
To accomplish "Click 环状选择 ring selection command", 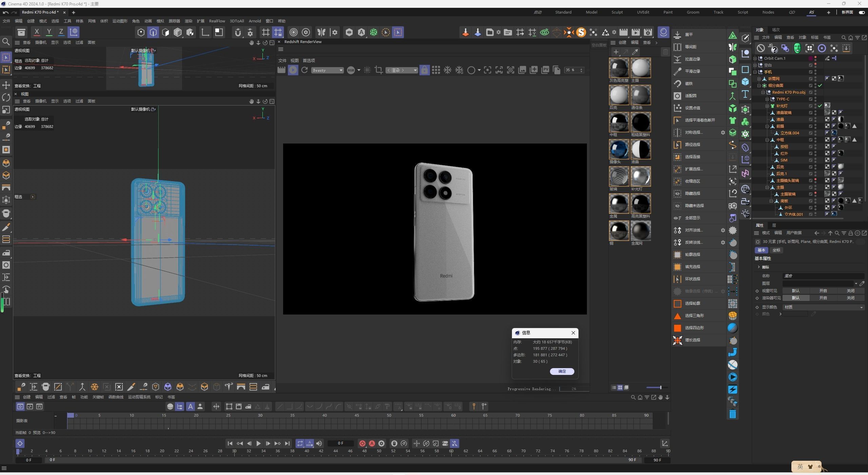I will point(698,279).
